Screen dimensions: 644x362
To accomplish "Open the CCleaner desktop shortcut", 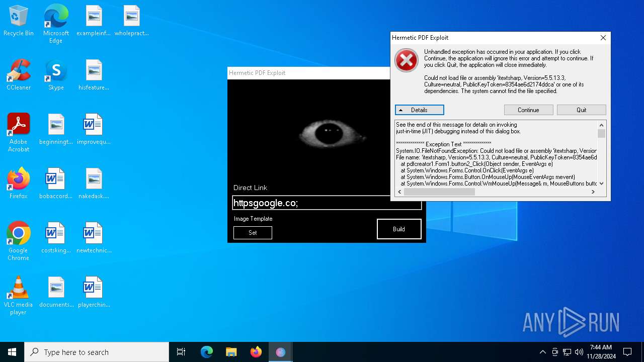I will [19, 75].
